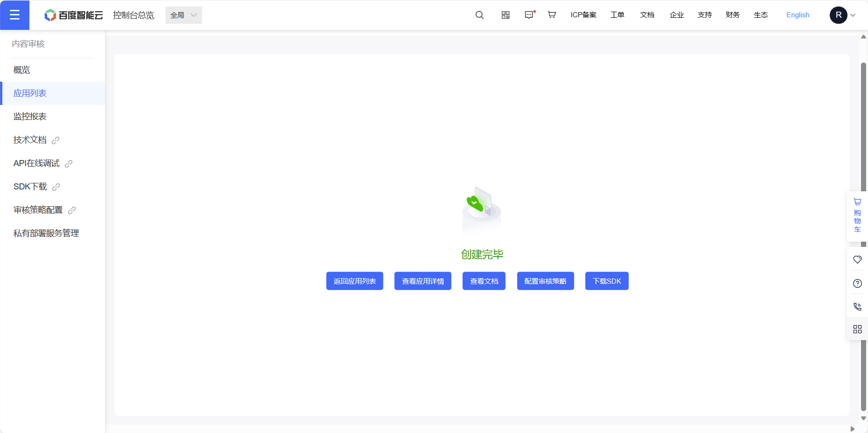Click 查看文档 button
This screenshot has width=868, height=433.
pos(484,281)
